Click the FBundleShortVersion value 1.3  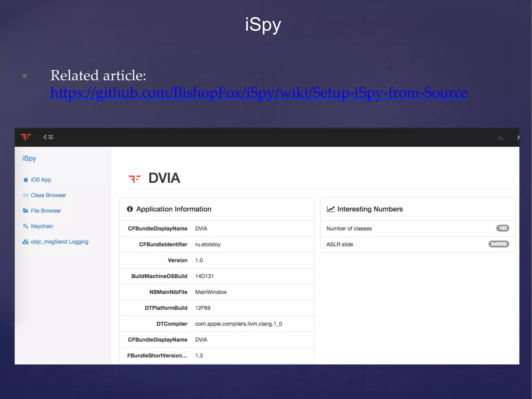coord(199,356)
